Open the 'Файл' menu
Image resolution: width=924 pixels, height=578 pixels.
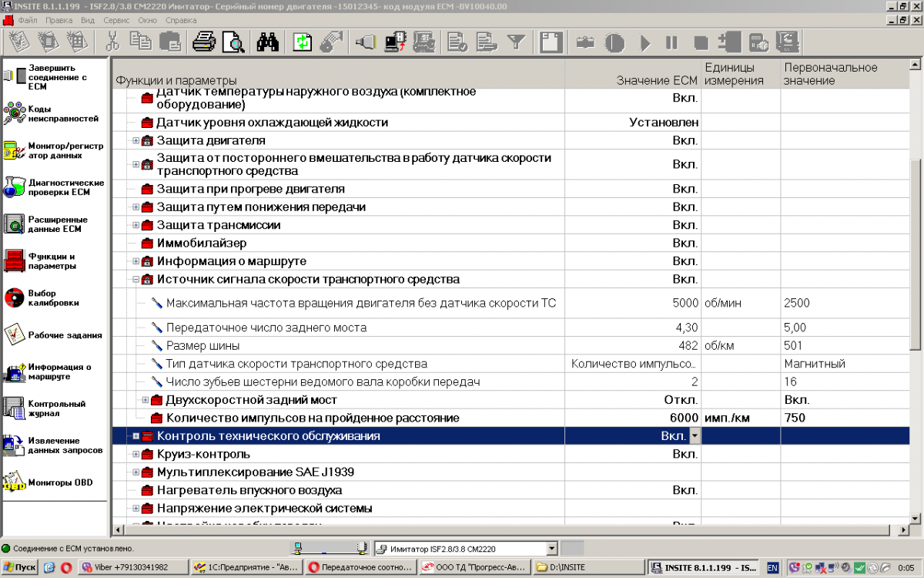click(x=28, y=20)
